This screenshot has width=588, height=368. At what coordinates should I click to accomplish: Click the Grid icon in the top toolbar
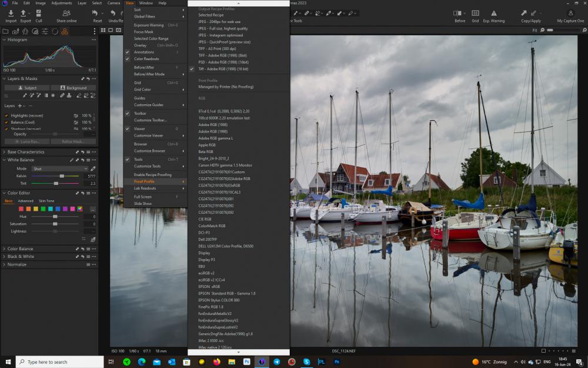pos(475,14)
